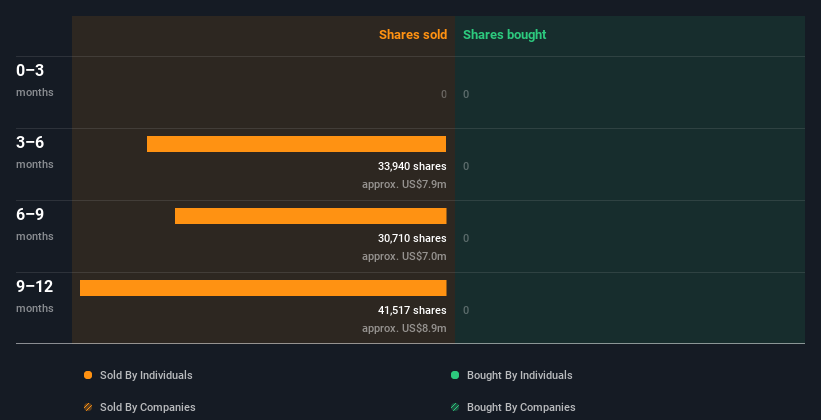Click the 0–3 months row label
This screenshot has width=821, height=420.
(35, 80)
